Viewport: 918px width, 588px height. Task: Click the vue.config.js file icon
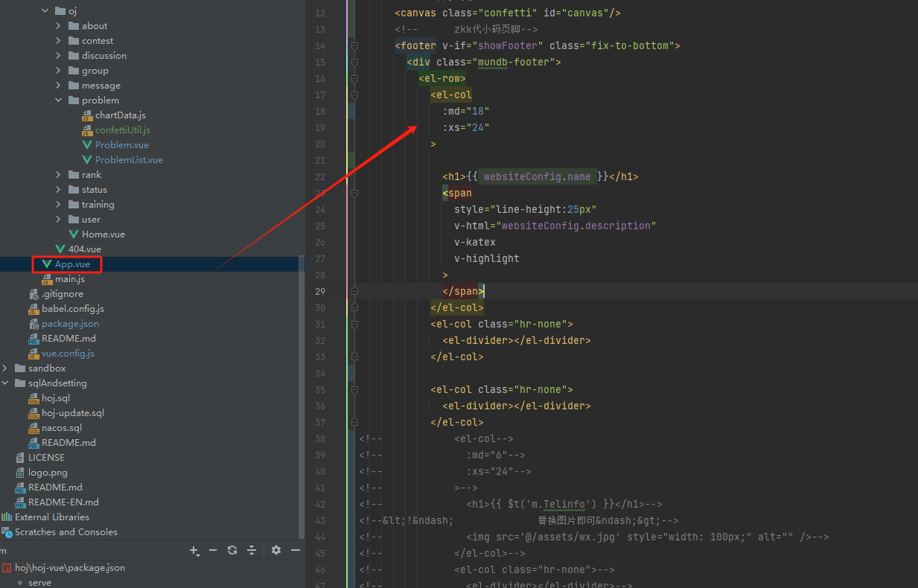coord(34,354)
